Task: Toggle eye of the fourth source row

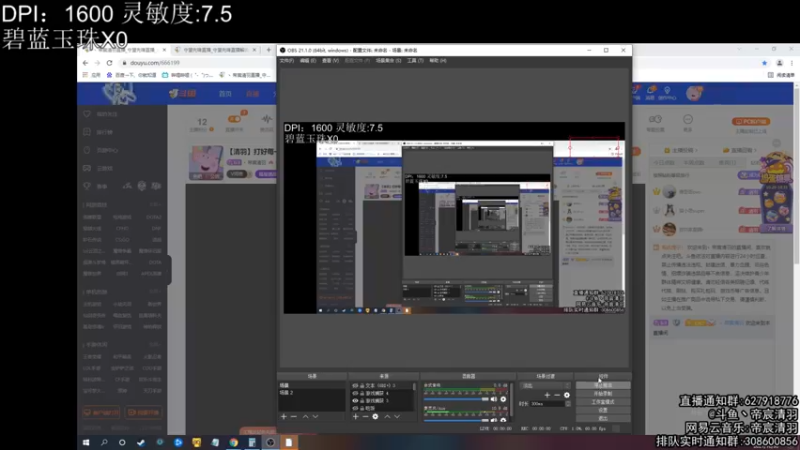Action: (355, 408)
